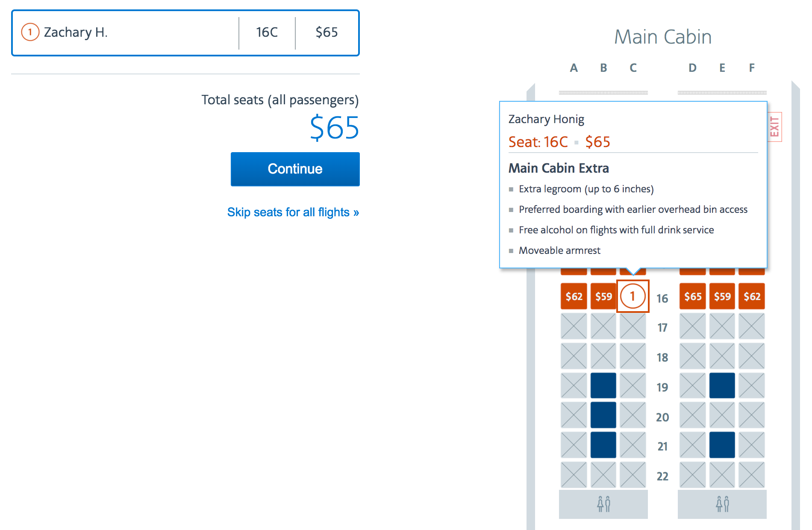Click the right lavatory icon

(x=722, y=504)
